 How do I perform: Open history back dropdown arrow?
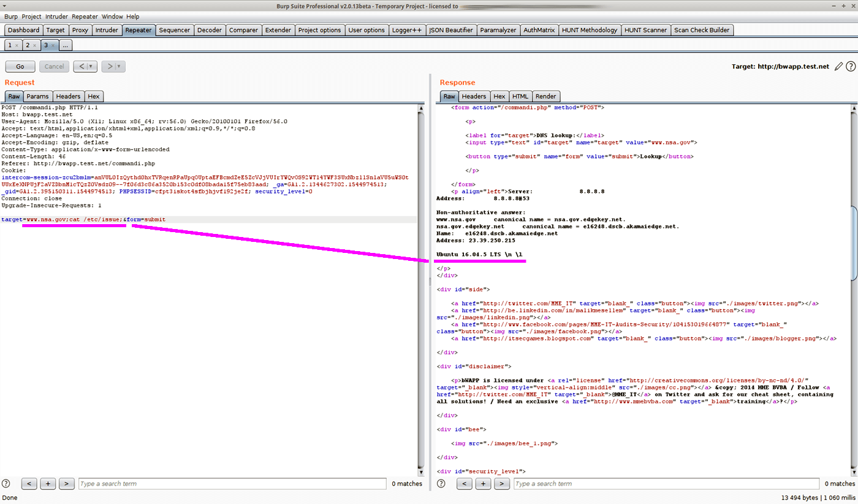coord(92,66)
